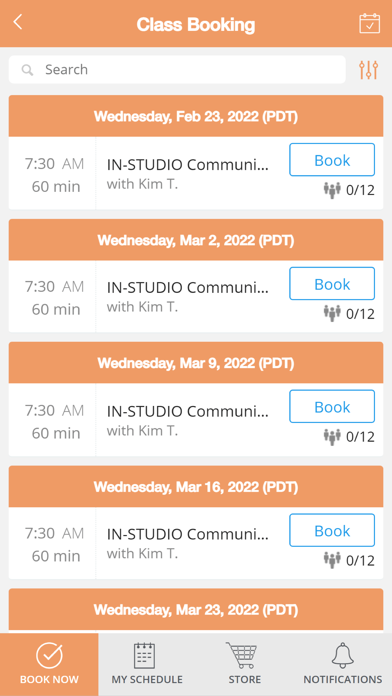Click the attendees icon for Mar 16 class
This screenshot has width=392, height=696.
click(x=332, y=561)
